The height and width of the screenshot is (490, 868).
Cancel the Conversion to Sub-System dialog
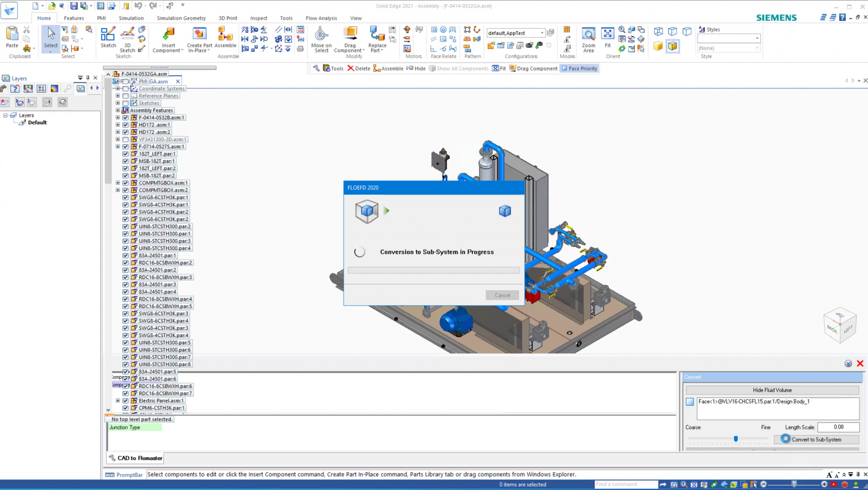(502, 295)
